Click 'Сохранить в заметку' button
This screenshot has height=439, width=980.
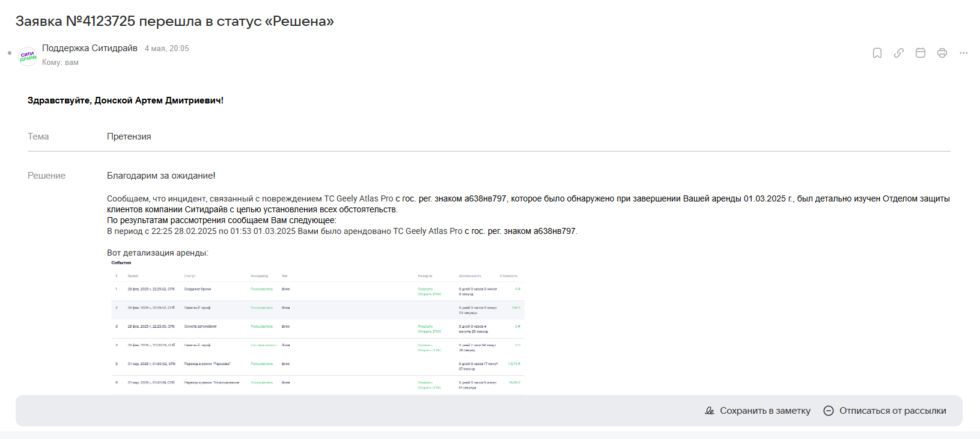[758, 411]
